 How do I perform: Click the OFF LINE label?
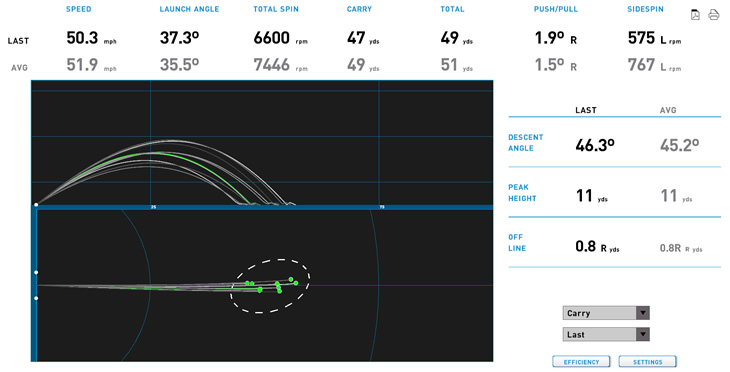pos(517,243)
